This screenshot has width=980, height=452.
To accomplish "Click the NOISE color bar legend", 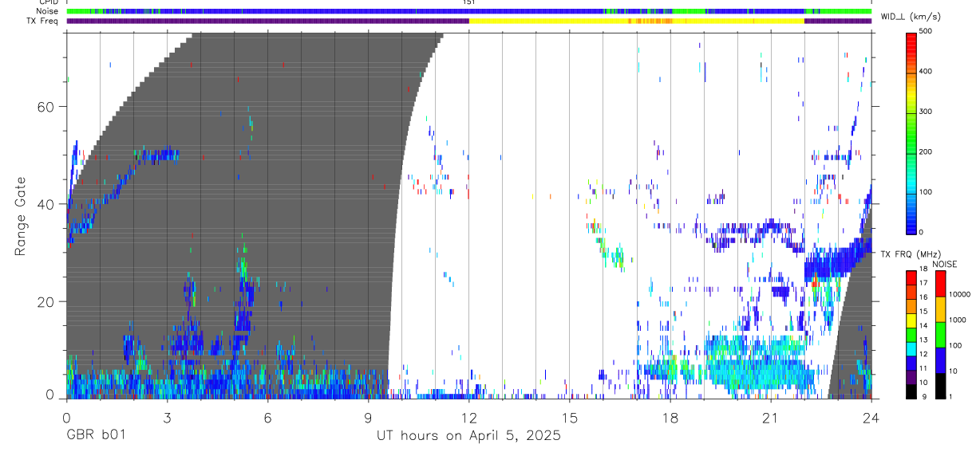I will pyautogui.click(x=940, y=334).
